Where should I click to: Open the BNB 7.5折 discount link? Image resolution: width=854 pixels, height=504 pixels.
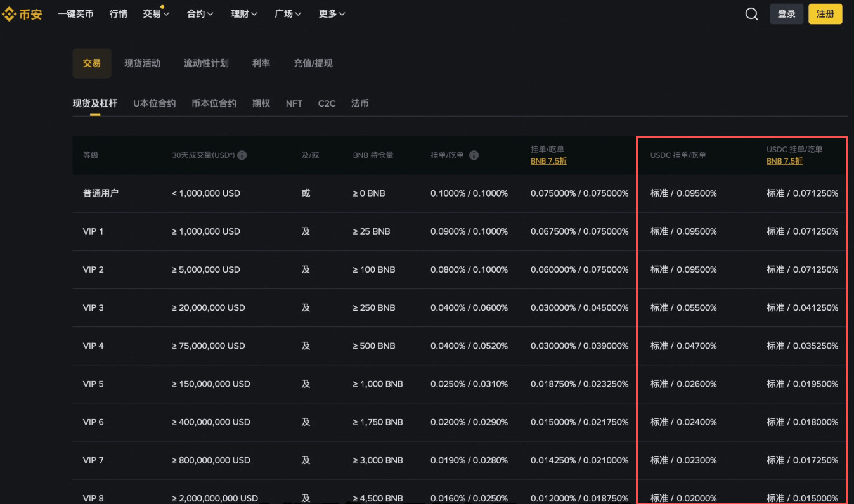[x=548, y=161]
